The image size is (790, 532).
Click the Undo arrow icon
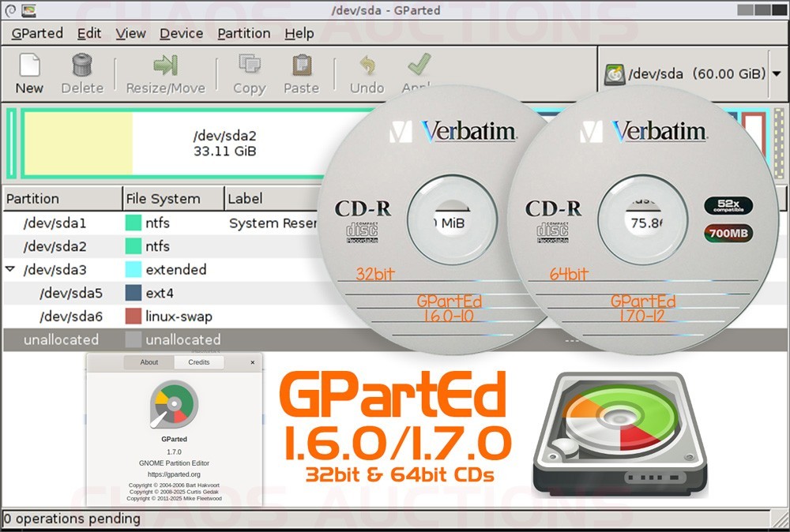(x=367, y=66)
